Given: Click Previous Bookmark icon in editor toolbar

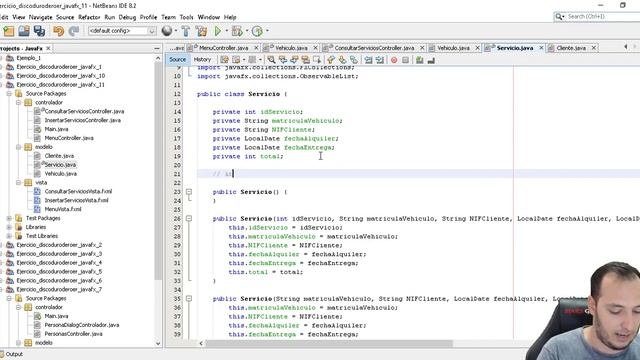Looking at the screenshot, I should (331, 60).
